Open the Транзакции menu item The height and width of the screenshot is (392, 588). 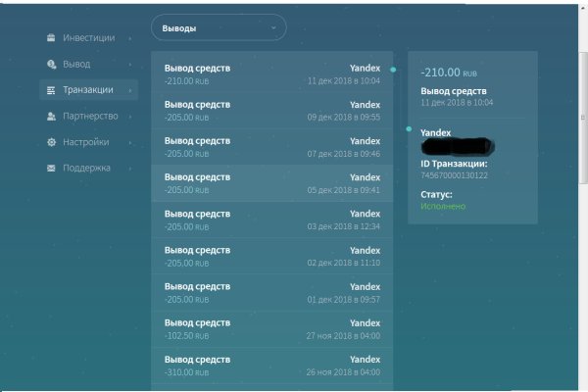pyautogui.click(x=87, y=90)
